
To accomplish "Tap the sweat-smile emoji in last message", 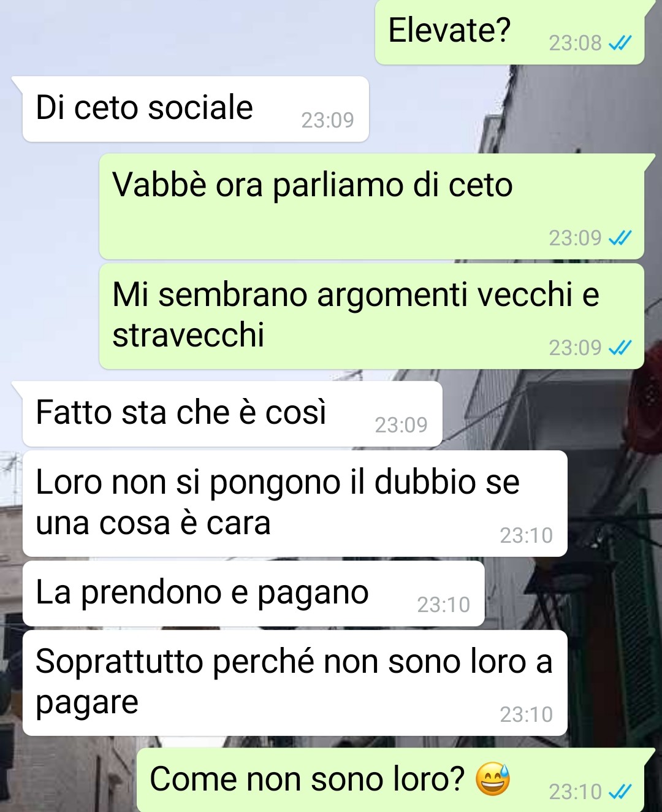I will 493,779.
